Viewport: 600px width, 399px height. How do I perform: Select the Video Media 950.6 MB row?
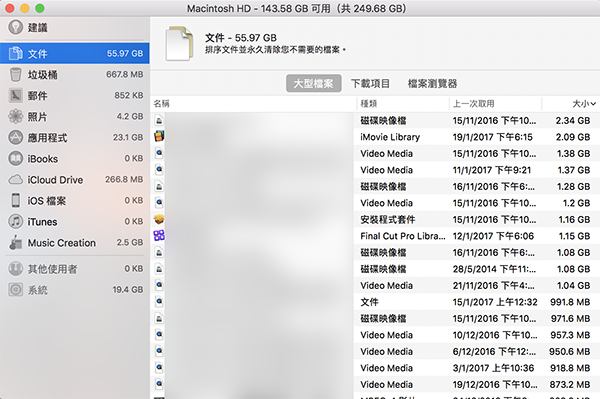(375, 351)
